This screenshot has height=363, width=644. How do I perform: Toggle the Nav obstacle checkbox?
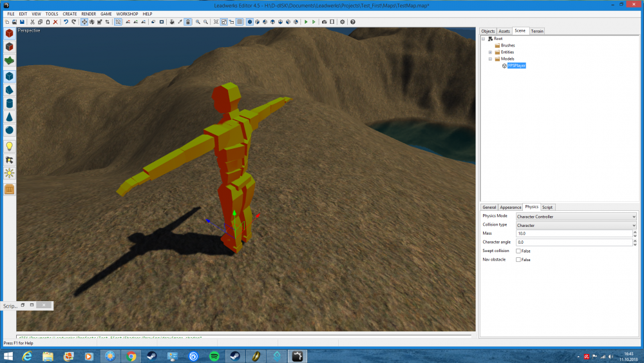tap(518, 259)
